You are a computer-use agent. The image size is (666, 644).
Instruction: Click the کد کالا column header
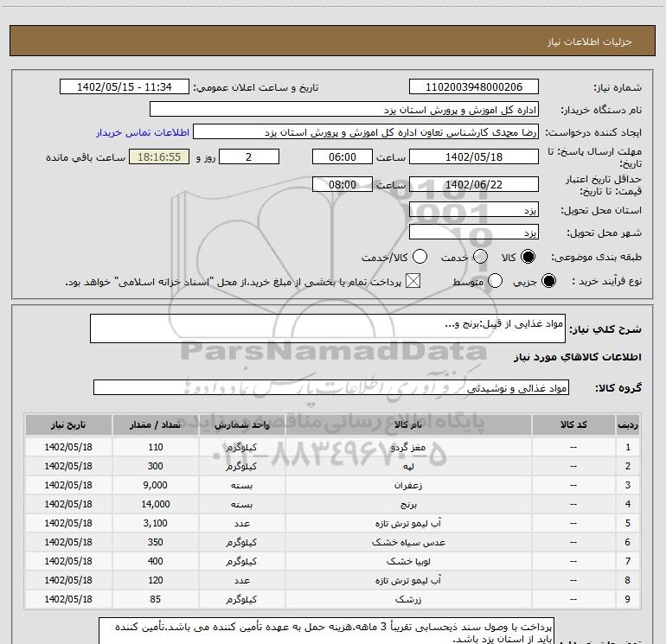click(x=573, y=425)
